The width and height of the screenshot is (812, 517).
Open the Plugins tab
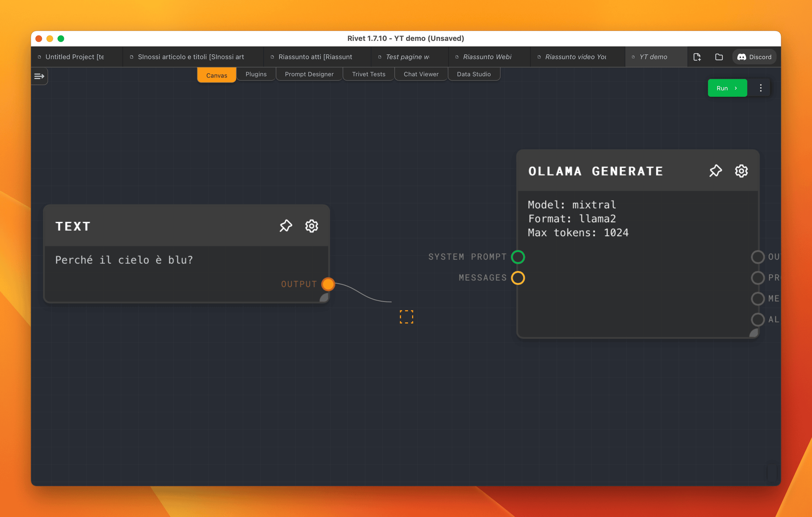256,74
